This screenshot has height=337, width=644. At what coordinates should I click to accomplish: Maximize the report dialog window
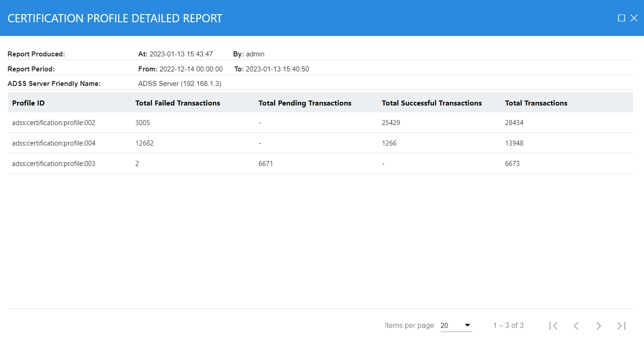(x=621, y=18)
